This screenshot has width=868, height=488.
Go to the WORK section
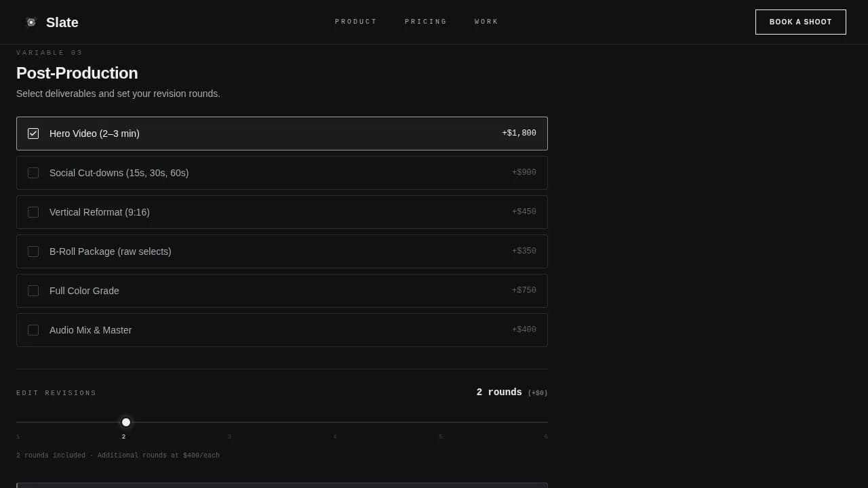click(x=486, y=22)
